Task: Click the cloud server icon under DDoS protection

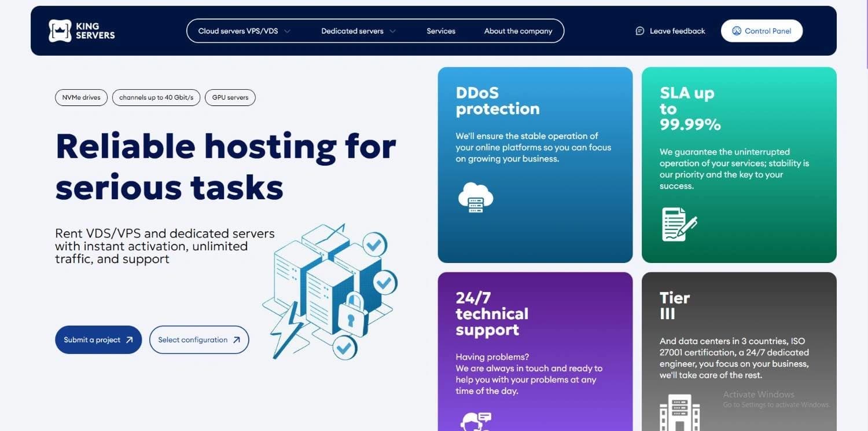Action: coord(475,197)
